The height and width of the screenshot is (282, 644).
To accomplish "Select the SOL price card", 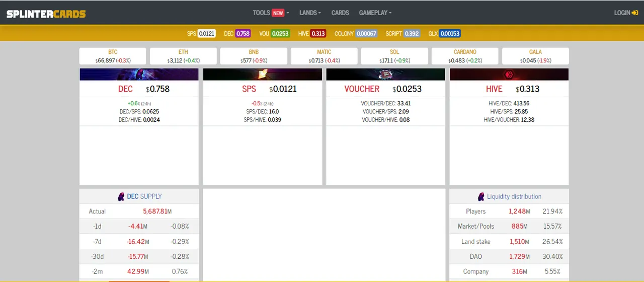I will click(394, 56).
